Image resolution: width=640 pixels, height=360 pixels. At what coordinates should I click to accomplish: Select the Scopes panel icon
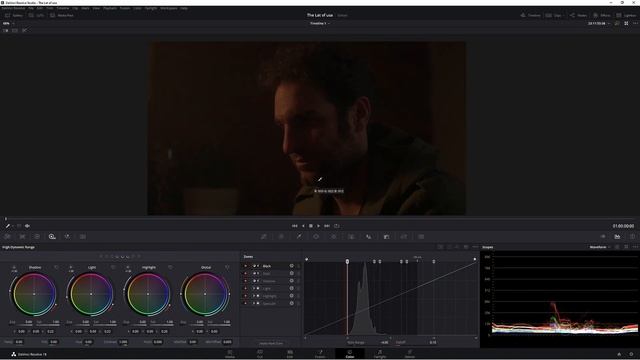point(617,237)
